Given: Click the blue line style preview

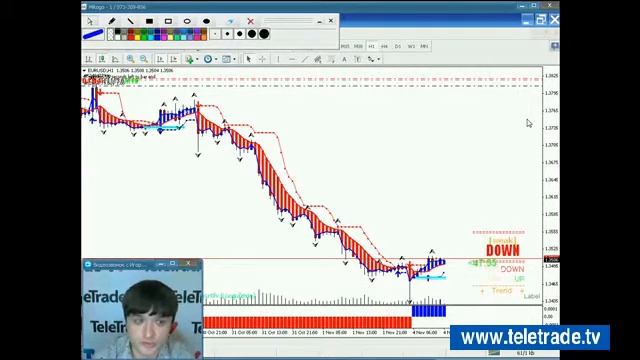Looking at the screenshot, I should pyautogui.click(x=93, y=34).
